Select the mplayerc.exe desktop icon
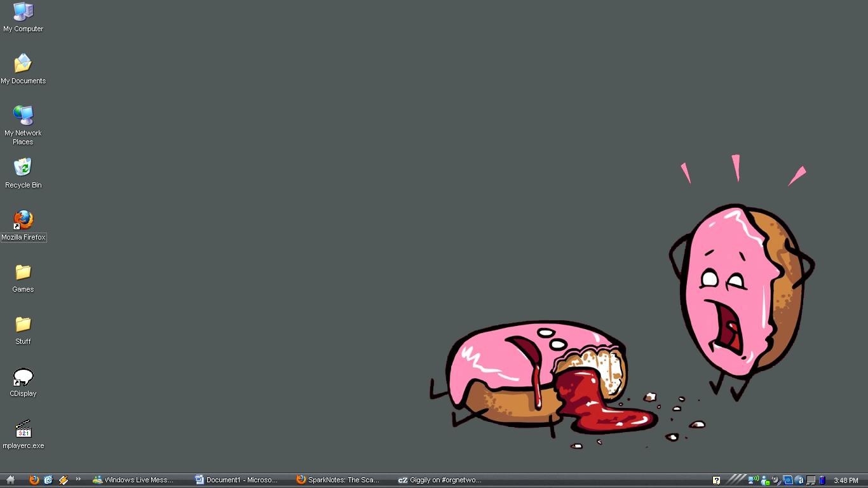Screen dimensions: 868x488 click(23, 430)
